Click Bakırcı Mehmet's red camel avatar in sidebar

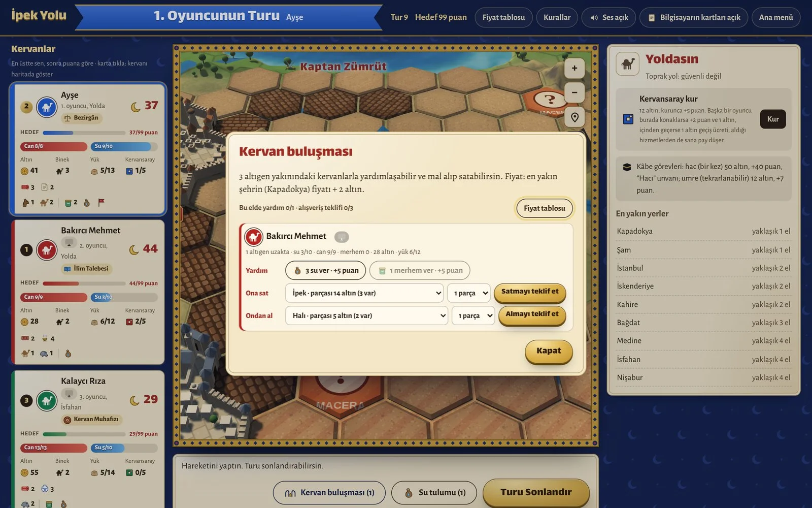47,250
